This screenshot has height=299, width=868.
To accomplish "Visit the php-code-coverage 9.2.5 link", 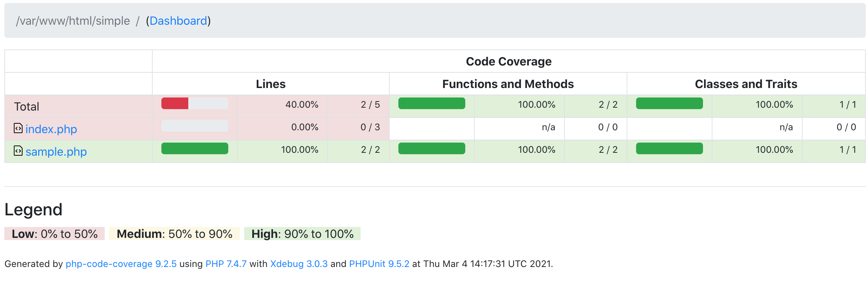I will tap(121, 264).
